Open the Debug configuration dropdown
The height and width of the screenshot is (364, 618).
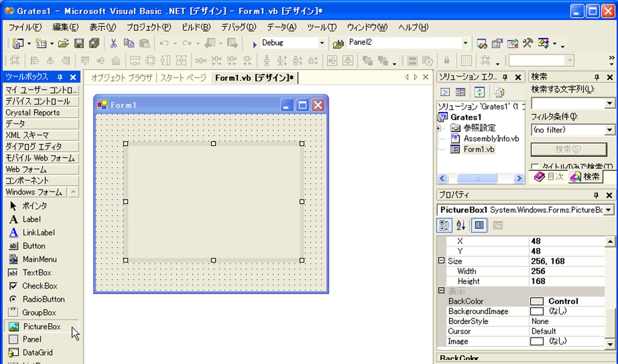pos(322,43)
